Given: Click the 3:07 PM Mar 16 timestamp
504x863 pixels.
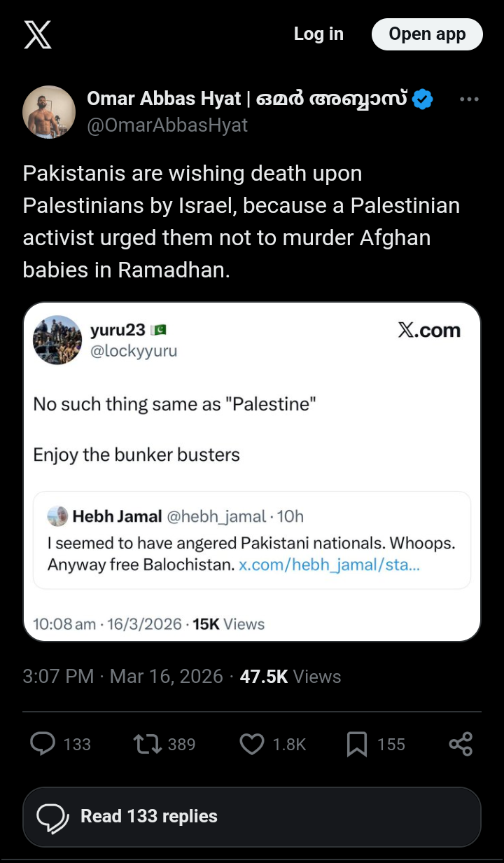Looking at the screenshot, I should [122, 676].
